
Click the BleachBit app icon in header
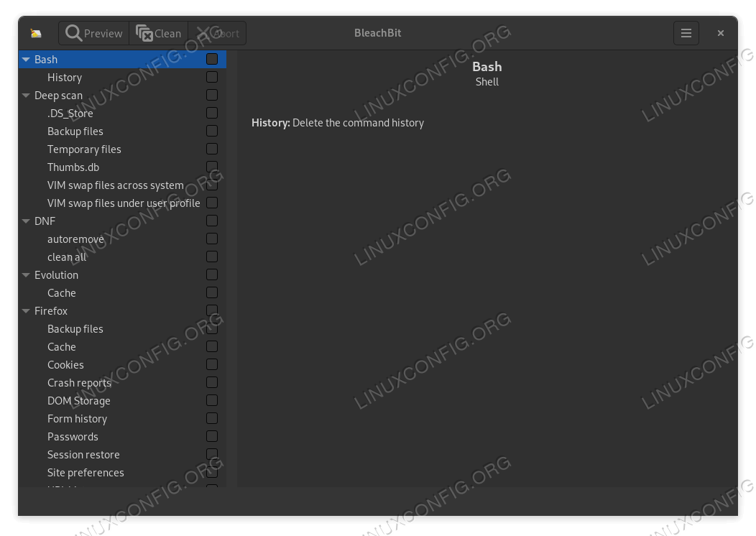pos(36,33)
